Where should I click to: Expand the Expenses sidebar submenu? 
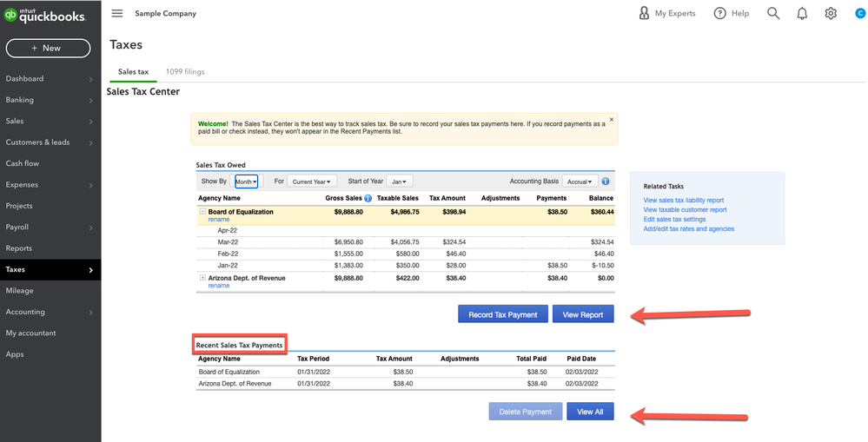(x=90, y=185)
